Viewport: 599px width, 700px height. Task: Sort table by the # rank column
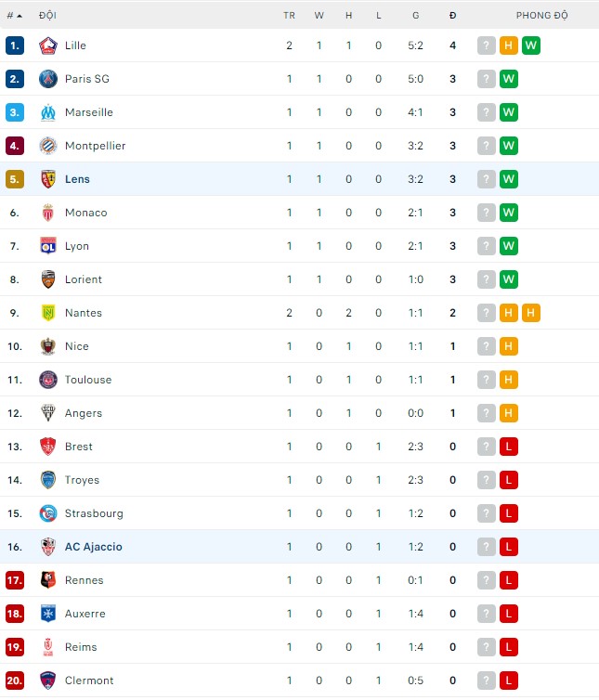tap(14, 16)
